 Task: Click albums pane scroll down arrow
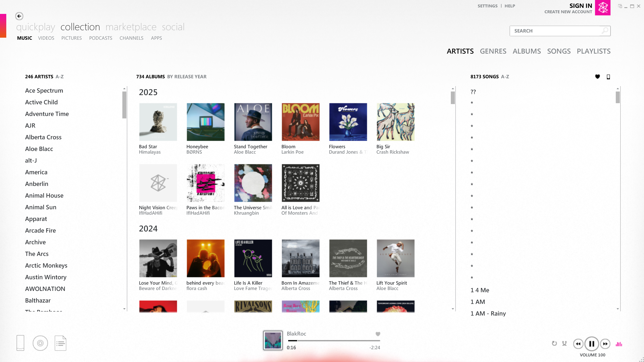[452, 309]
